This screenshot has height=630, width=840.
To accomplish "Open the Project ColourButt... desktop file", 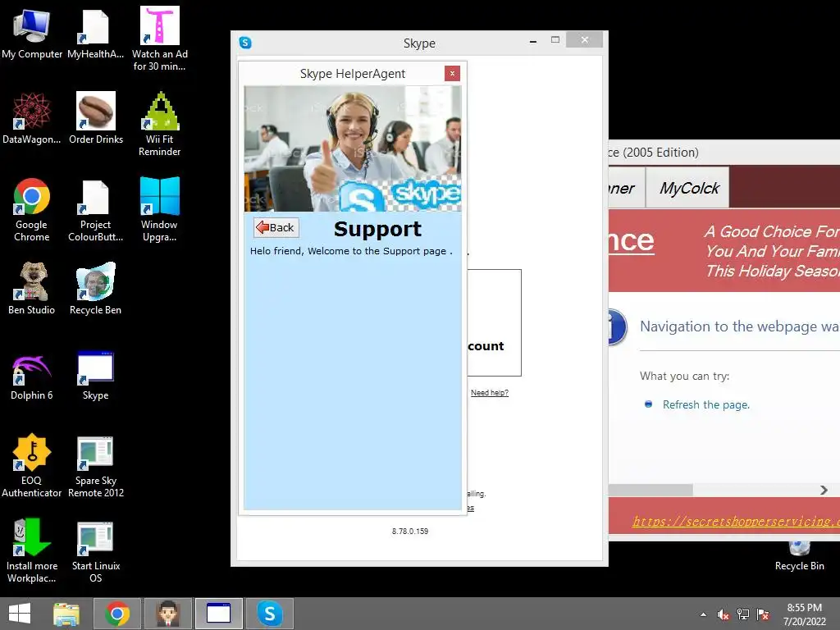I will [x=95, y=209].
